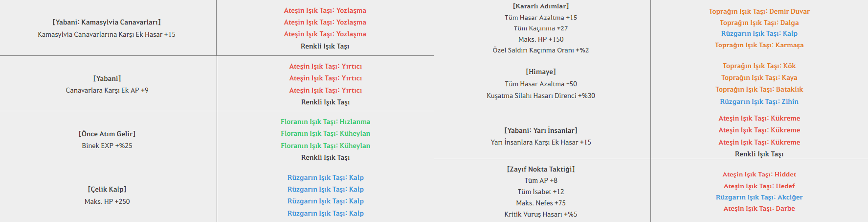
Task: Open Toprağın Işık Taşı: Dalga entry
Action: [x=759, y=23]
